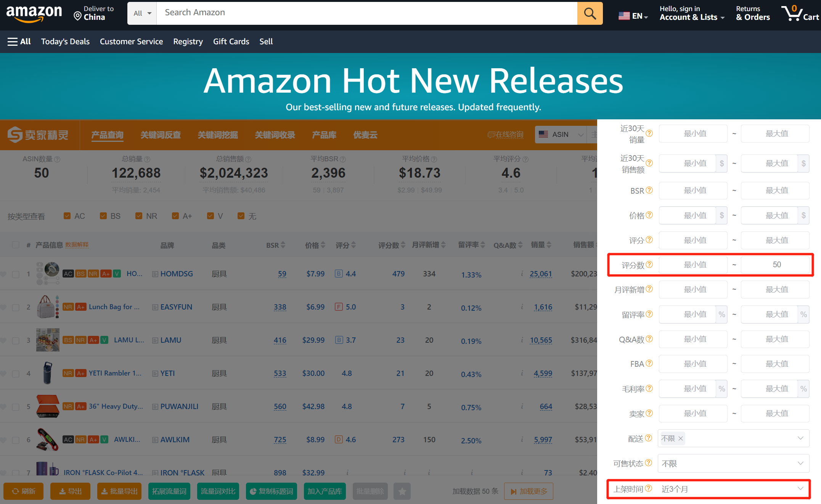821x504 pixels.
Task: Check the select-all checkbox in table header
Action: tap(16, 245)
